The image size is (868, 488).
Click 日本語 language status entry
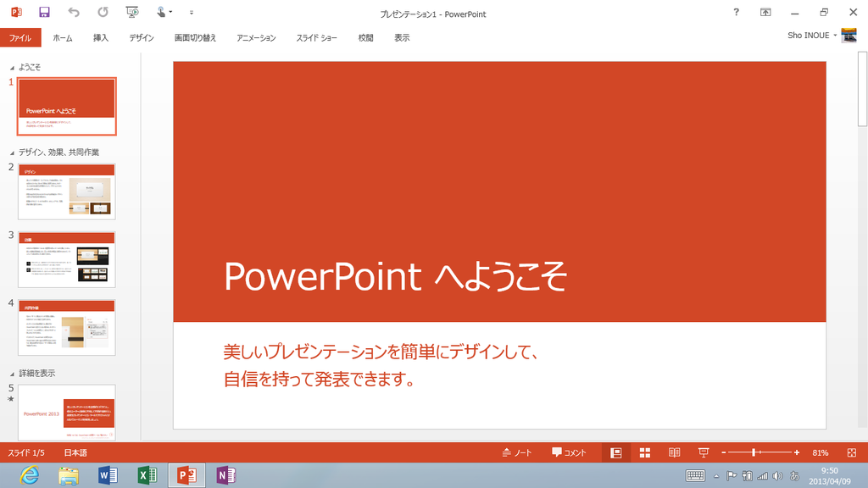tap(75, 452)
